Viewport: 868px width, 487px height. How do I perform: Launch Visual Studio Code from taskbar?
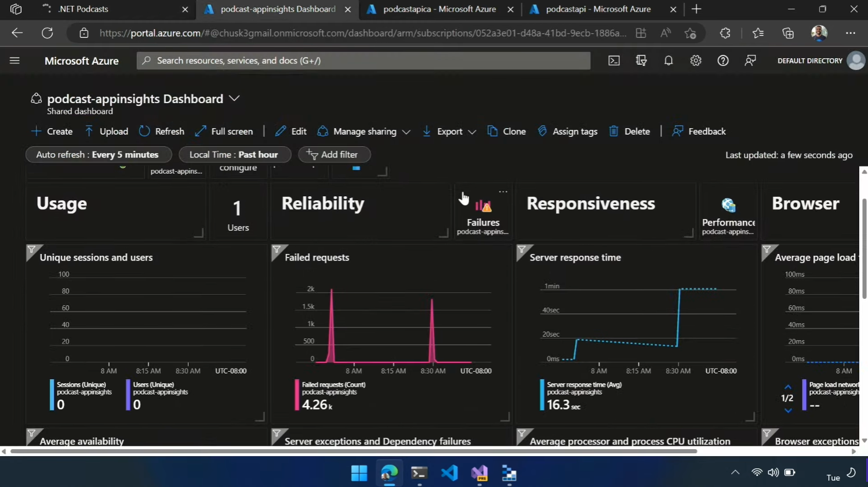449,472
